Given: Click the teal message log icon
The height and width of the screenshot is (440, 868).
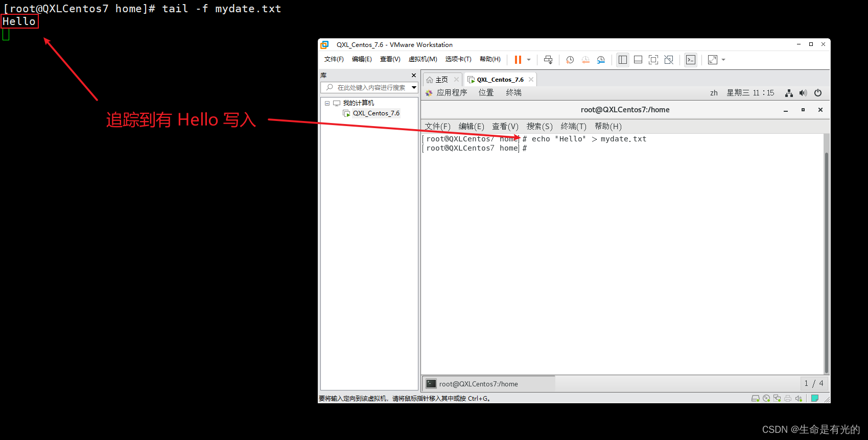Looking at the screenshot, I should coord(815,399).
